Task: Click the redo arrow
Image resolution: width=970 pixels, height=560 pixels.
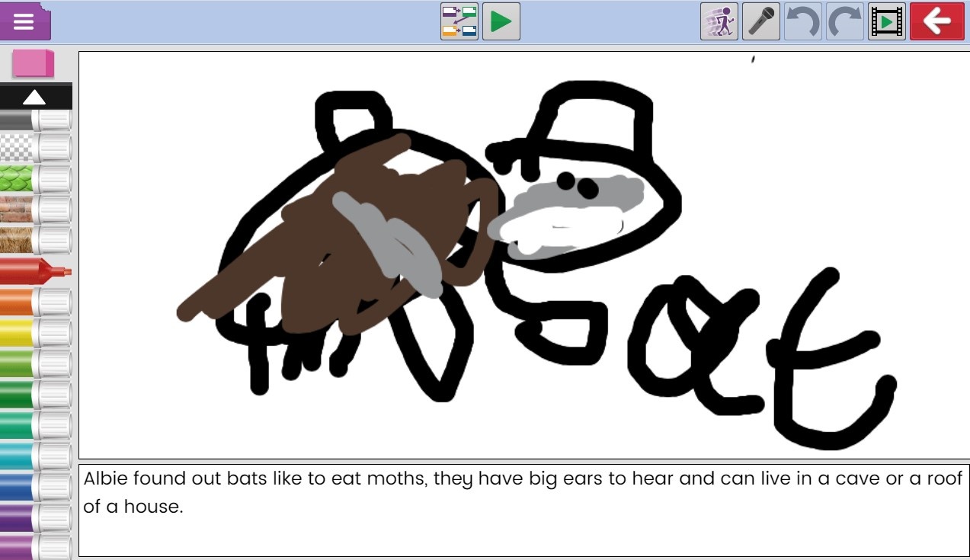Action: 844,21
